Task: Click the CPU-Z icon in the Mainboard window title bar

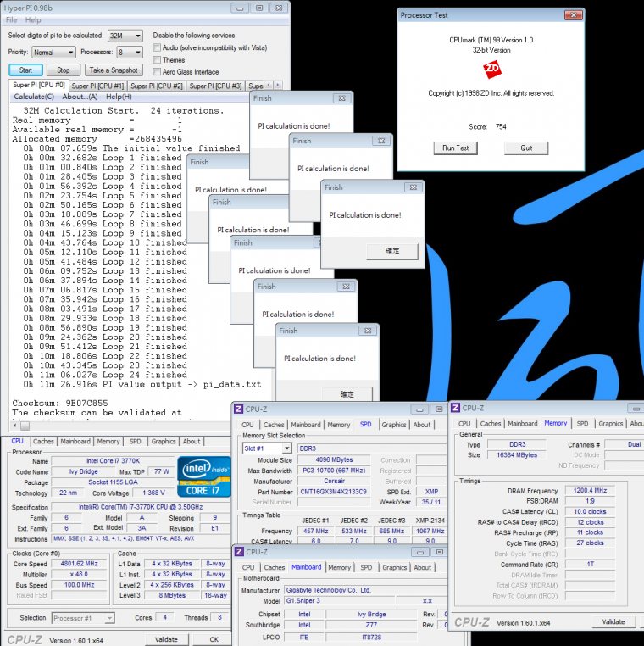Action: pyautogui.click(x=240, y=552)
